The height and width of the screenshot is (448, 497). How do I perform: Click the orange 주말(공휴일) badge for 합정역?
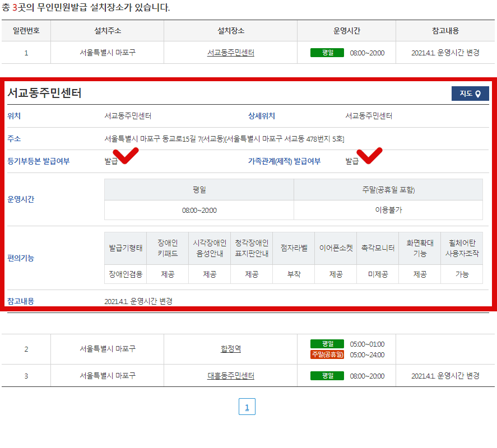[327, 354]
